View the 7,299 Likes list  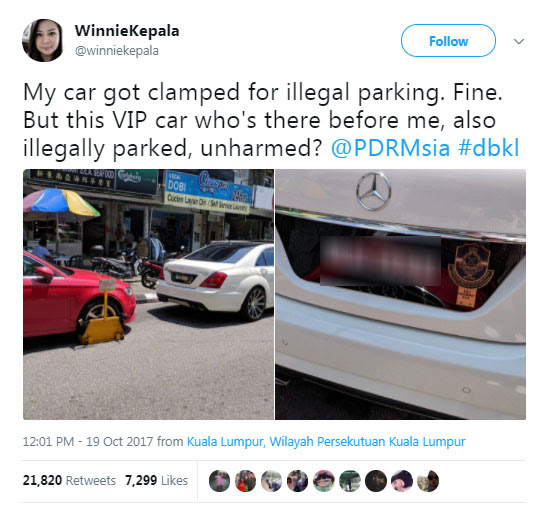(x=156, y=480)
